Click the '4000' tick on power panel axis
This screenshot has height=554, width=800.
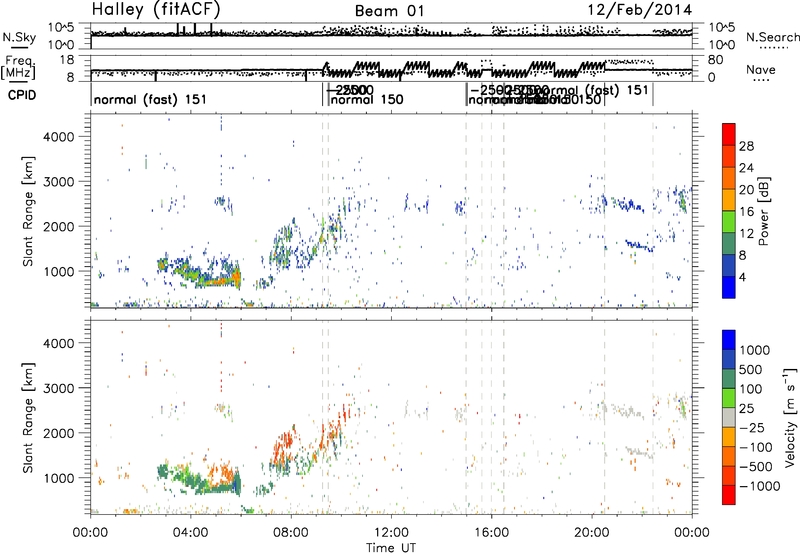click(x=59, y=137)
